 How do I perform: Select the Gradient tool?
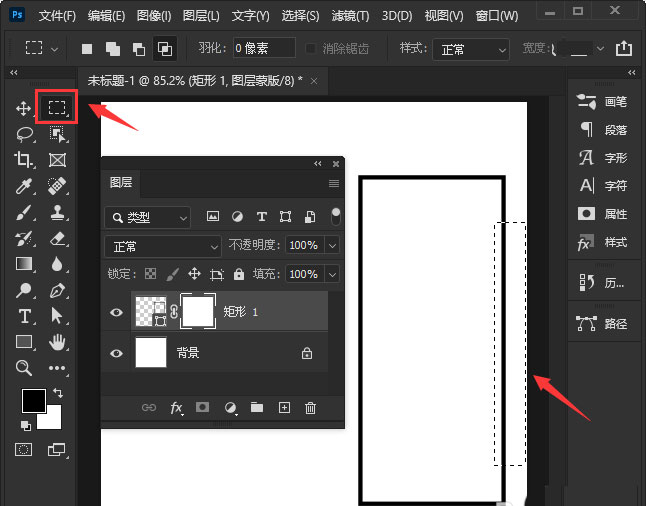pyautogui.click(x=24, y=264)
